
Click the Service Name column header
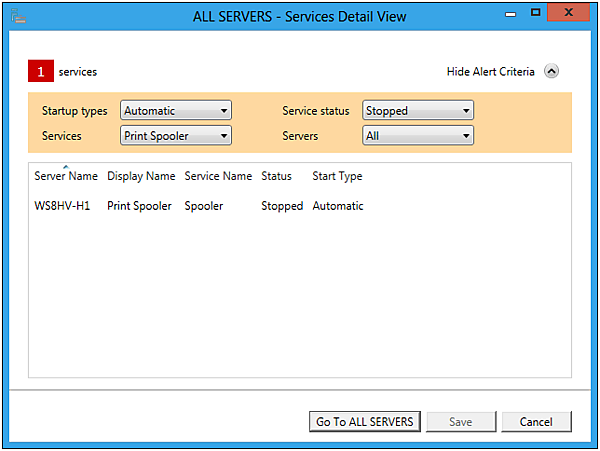tap(218, 176)
